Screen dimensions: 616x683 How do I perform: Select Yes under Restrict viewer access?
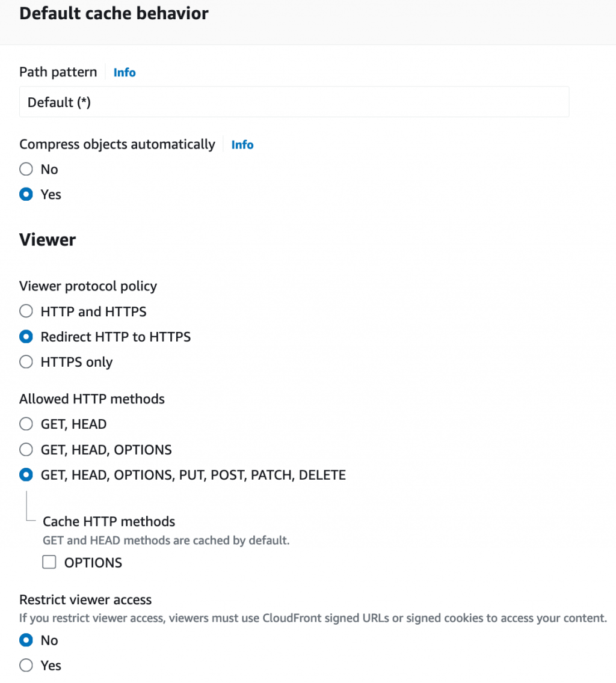pos(26,666)
